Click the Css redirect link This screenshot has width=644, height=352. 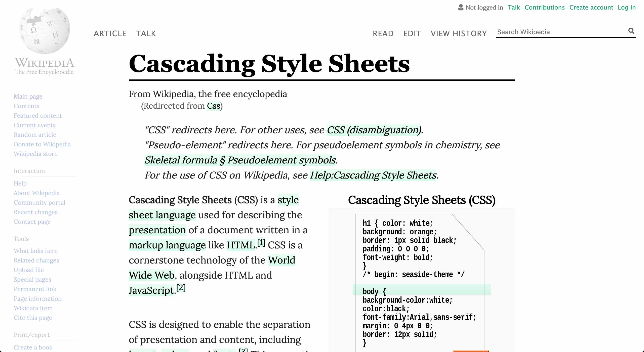point(214,106)
